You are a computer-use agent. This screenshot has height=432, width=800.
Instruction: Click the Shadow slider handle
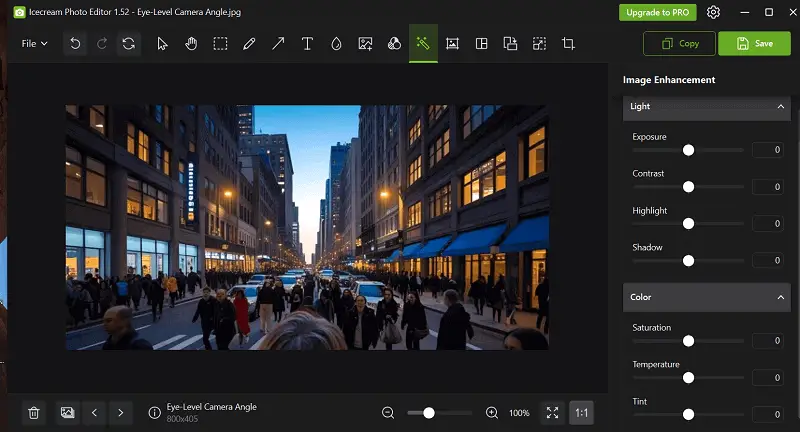(688, 261)
